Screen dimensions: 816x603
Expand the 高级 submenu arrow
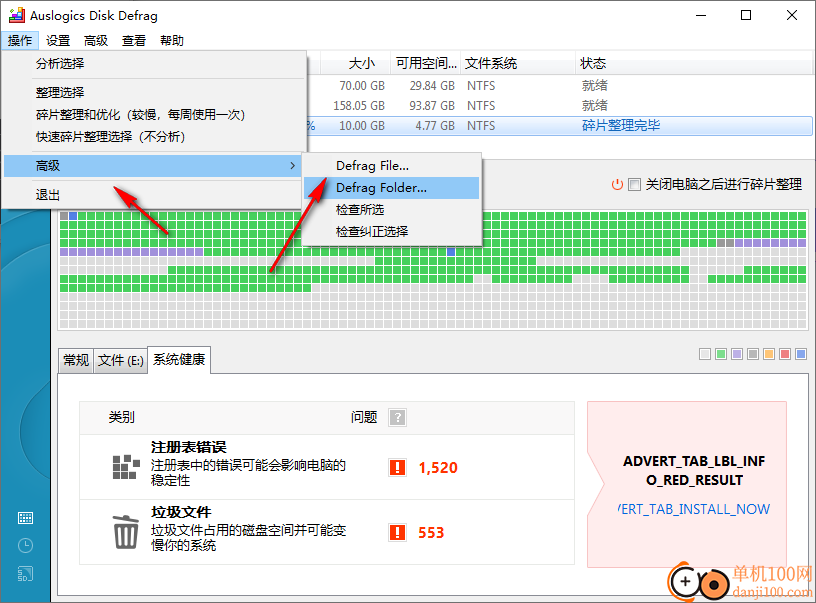(292, 165)
